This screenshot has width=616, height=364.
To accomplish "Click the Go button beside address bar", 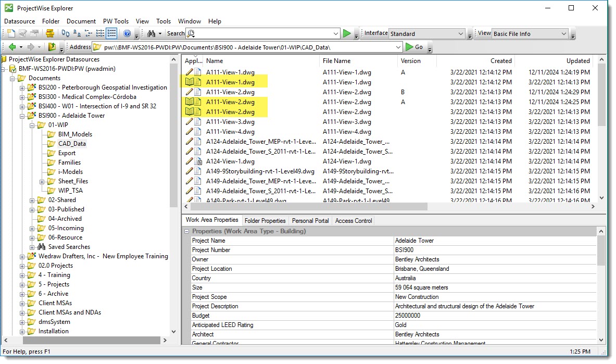I will point(414,47).
